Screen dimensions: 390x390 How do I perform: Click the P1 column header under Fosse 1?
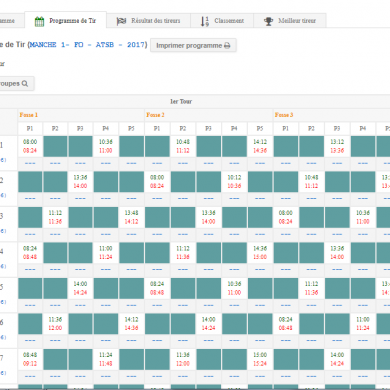pyautogui.click(x=30, y=128)
